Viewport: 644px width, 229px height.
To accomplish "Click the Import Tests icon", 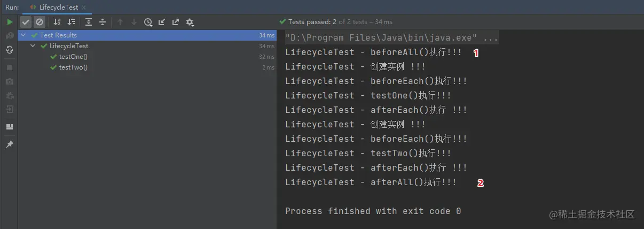I will click(x=162, y=22).
